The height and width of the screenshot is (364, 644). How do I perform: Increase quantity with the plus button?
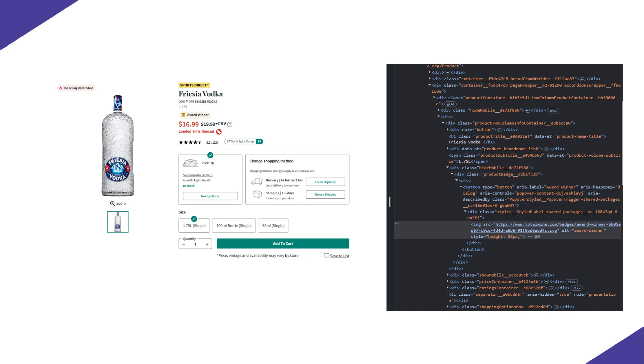(207, 244)
